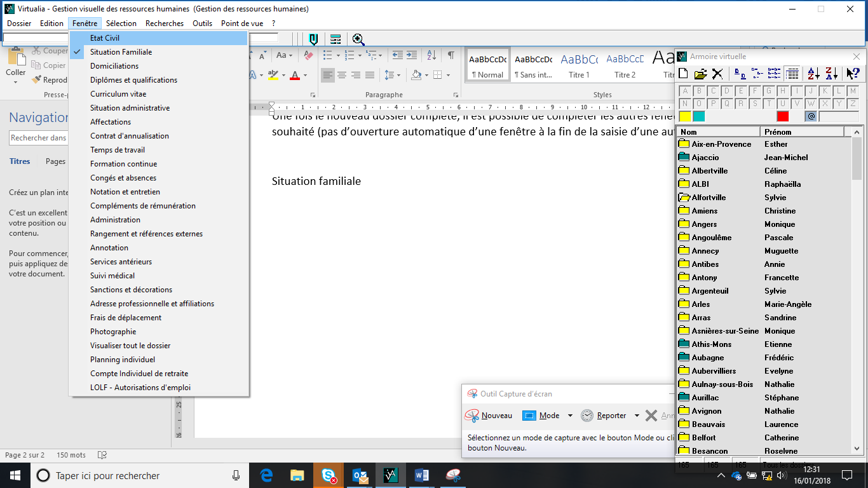
Task: Open the Paragraphe dialog launcher
Action: [x=456, y=95]
